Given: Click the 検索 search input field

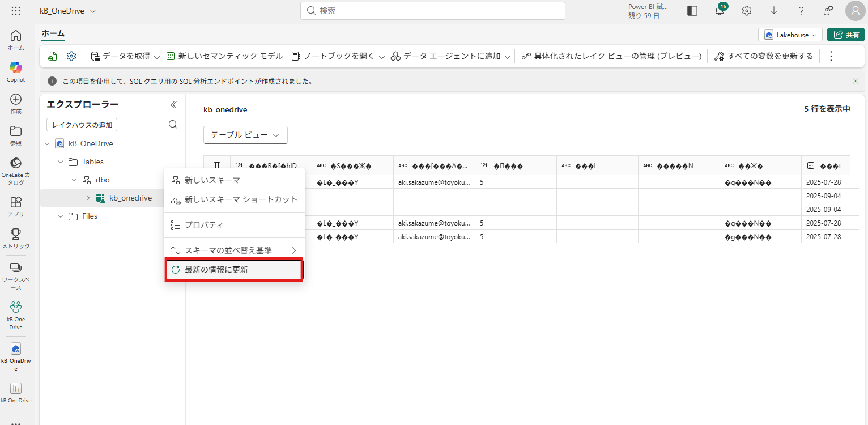Looking at the screenshot, I should (432, 11).
